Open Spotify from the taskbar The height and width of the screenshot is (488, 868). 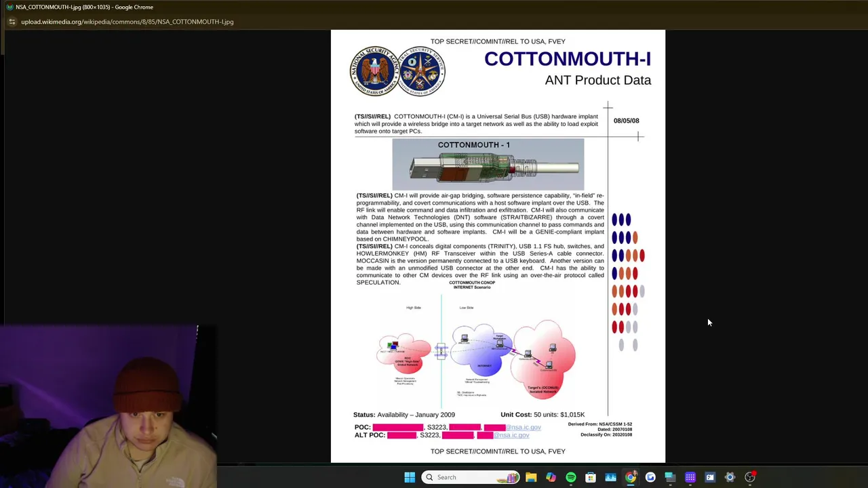point(571,477)
